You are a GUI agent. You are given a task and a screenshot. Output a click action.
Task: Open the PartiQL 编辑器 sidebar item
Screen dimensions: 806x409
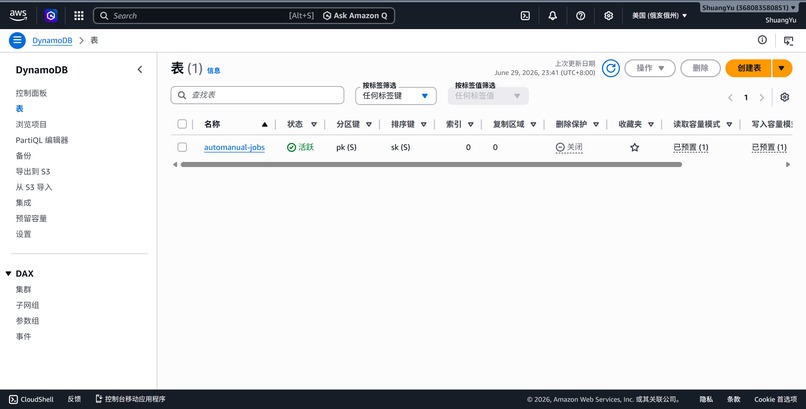[x=42, y=140]
